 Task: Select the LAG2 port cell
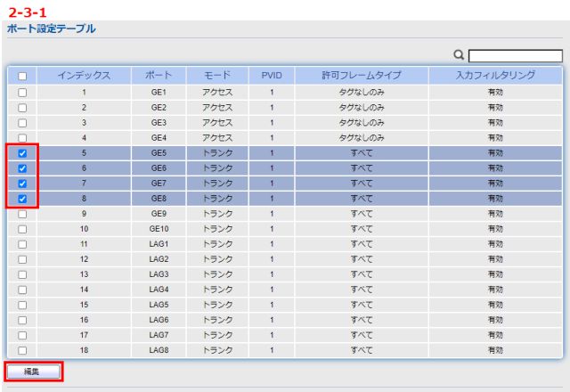(159, 259)
